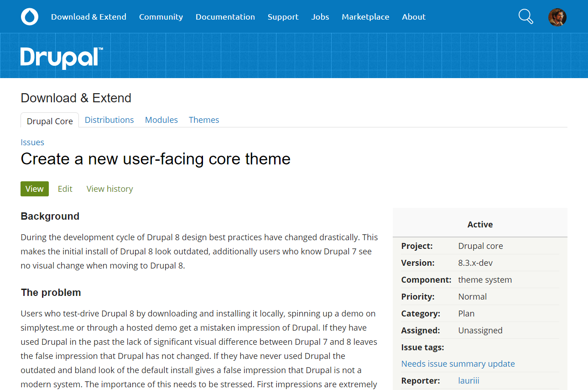Click the View button

tap(34, 189)
